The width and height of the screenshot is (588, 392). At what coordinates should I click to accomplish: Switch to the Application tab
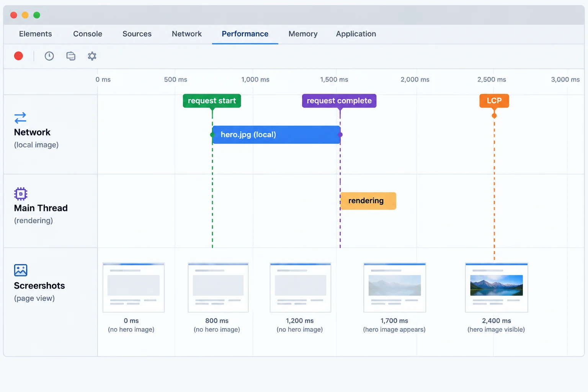356,34
